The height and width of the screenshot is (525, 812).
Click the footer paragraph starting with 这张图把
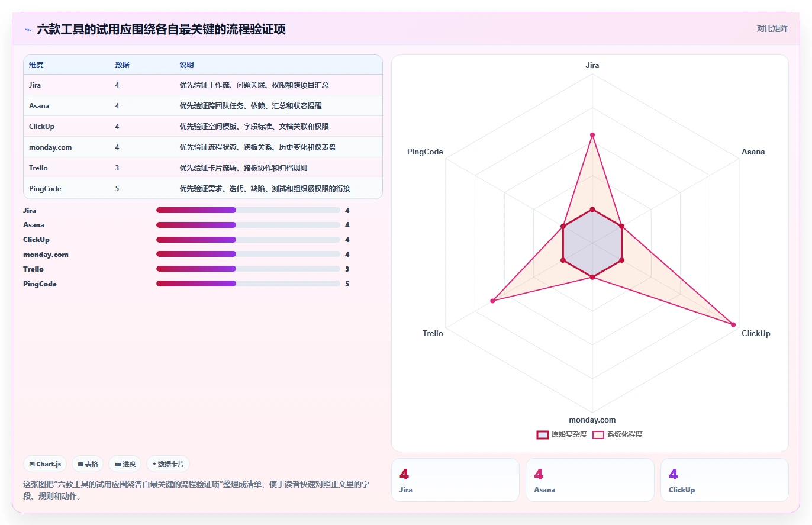pos(196,490)
